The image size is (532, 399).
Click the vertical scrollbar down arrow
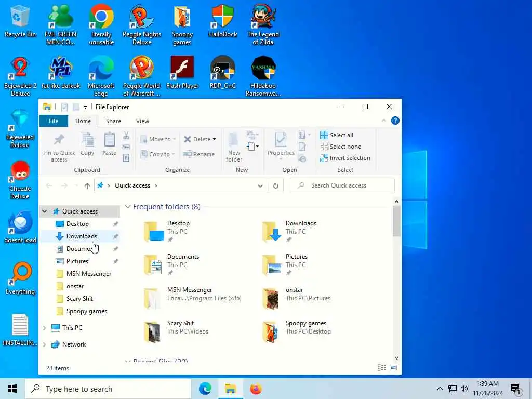[x=396, y=358]
